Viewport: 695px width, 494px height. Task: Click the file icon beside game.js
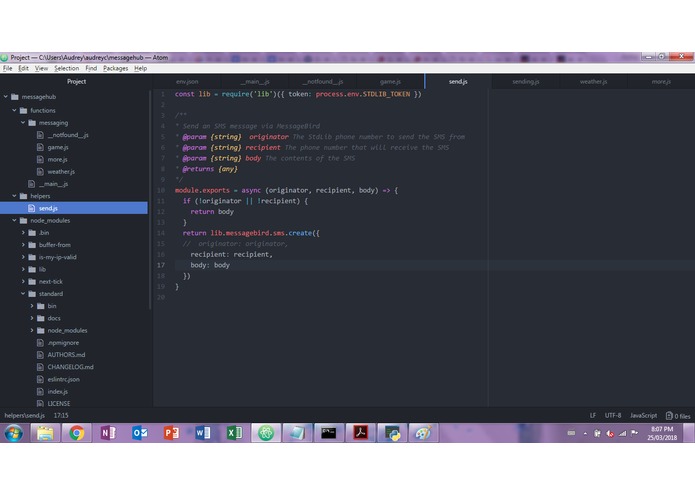[40, 147]
